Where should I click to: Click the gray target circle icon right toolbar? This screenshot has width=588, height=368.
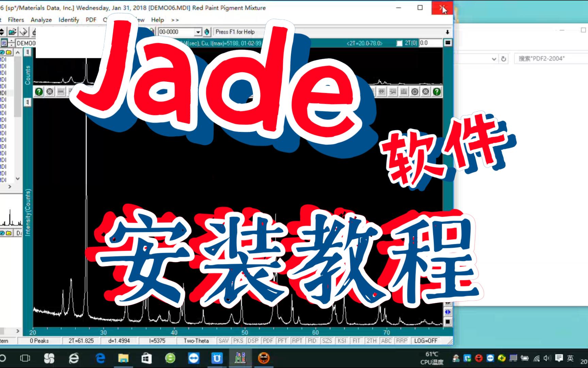coord(415,92)
